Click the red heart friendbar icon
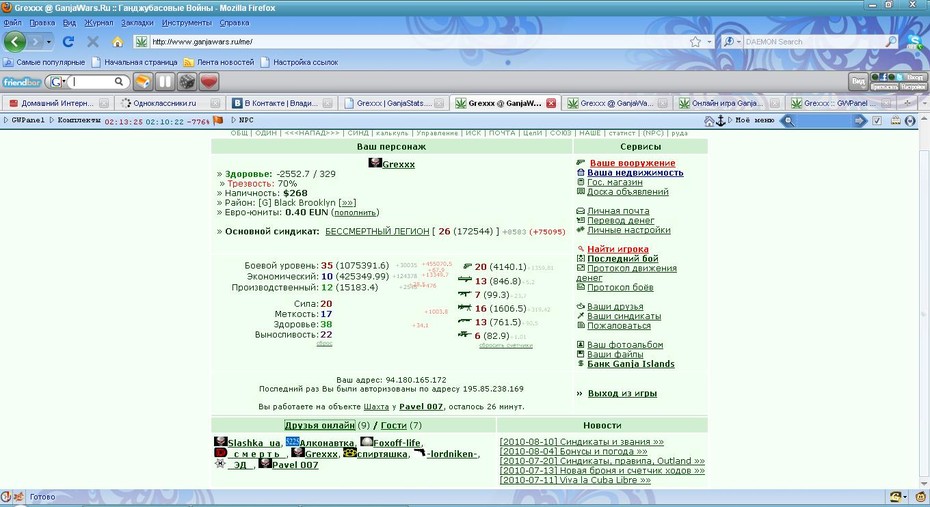 (209, 81)
